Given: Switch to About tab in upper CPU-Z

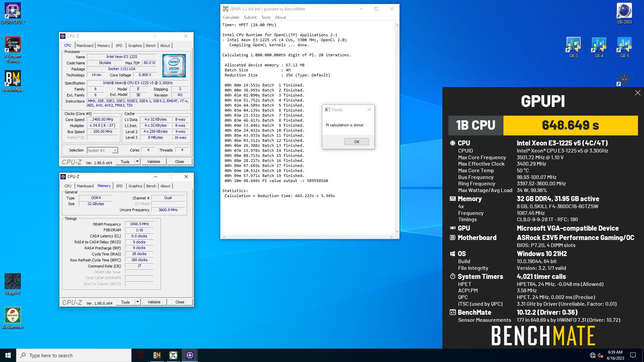Looking at the screenshot, I should (x=165, y=46).
